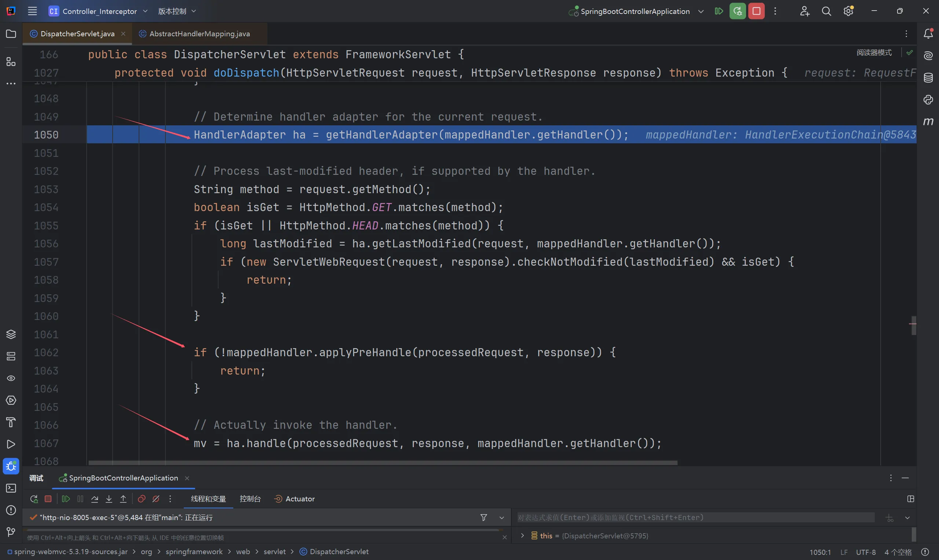This screenshot has width=939, height=560.
Task: Select 线程和变量 tab
Action: (208, 499)
